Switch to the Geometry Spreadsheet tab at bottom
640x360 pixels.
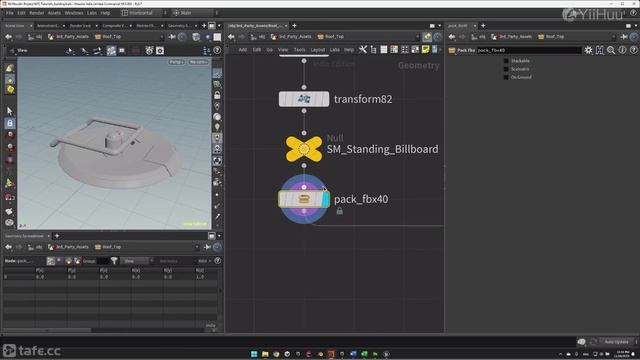(x=24, y=236)
